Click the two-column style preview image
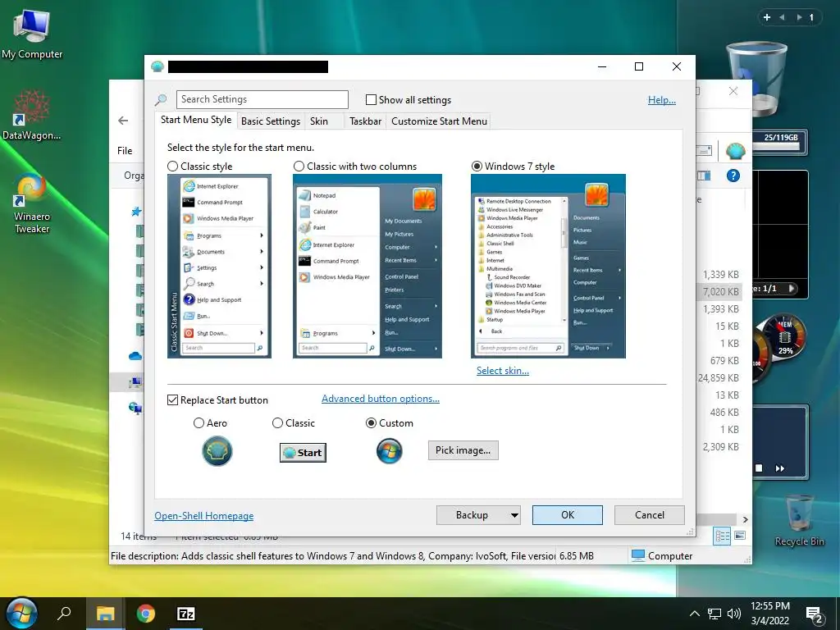The width and height of the screenshot is (840, 630). [367, 267]
